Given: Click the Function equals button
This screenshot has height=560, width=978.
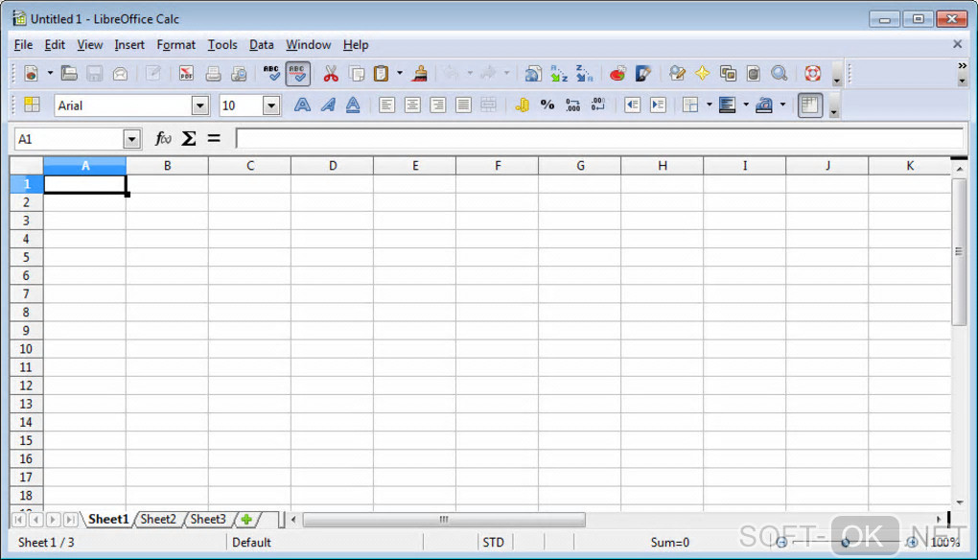Looking at the screenshot, I should coord(214,138).
